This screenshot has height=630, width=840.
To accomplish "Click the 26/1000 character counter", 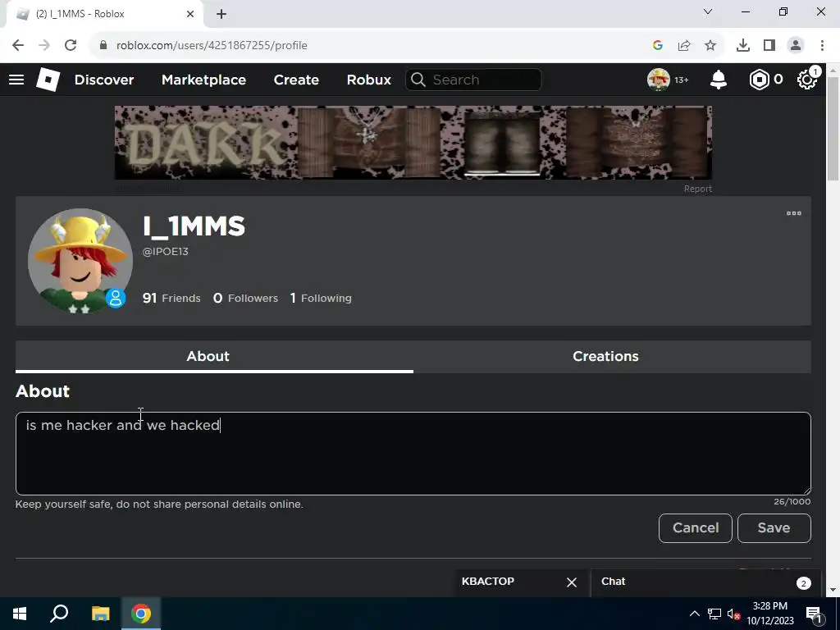I will tap(792, 502).
